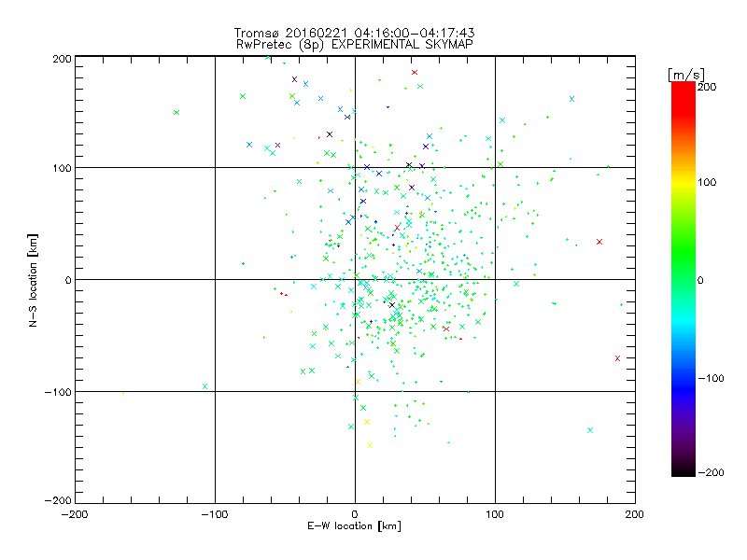Click the N-S axis tick label "200"
This screenshot has height=560, width=747.
click(62, 59)
